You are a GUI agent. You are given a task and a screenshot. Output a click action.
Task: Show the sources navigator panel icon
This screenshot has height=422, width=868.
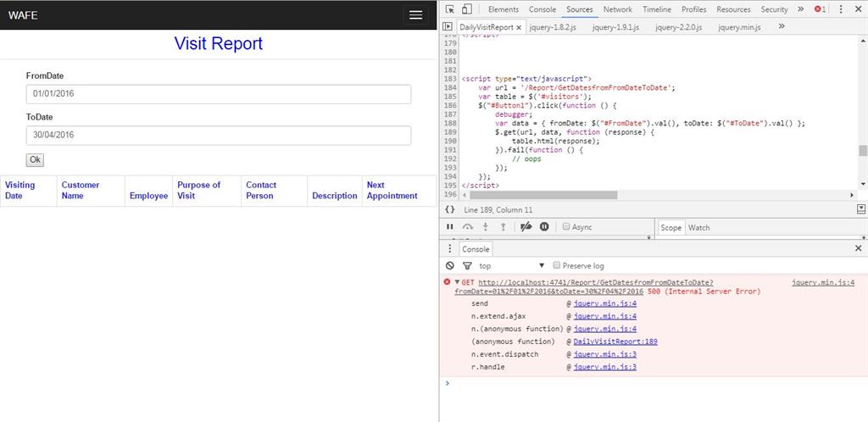coord(448,26)
